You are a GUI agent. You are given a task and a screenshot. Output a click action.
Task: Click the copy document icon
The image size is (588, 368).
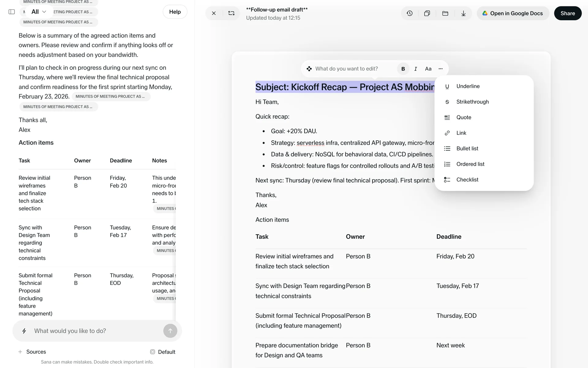[x=427, y=13]
